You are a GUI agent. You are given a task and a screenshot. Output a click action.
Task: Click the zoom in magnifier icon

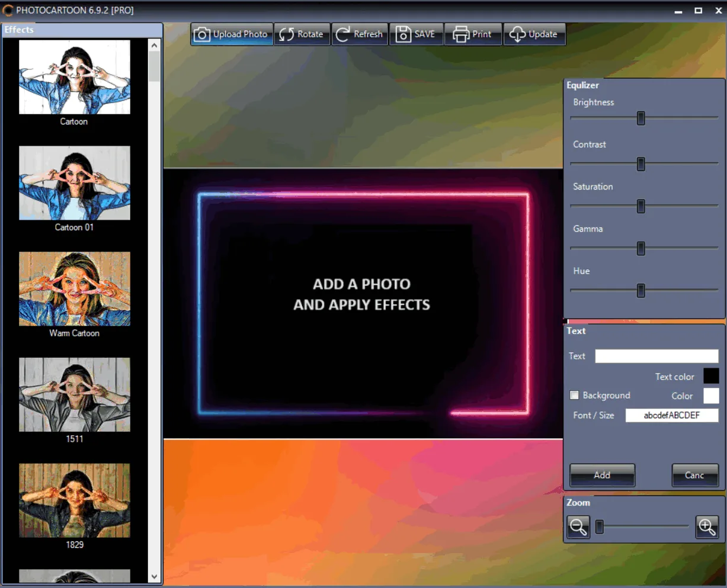[707, 526]
